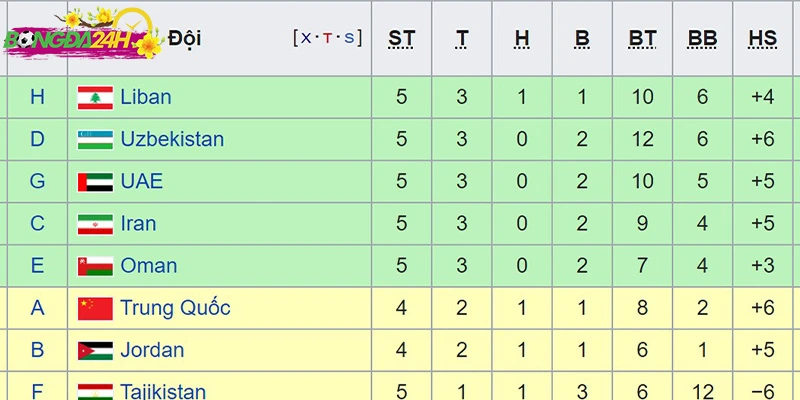The width and height of the screenshot is (800, 400).
Task: Click the Iran flag icon
Action: (x=95, y=224)
